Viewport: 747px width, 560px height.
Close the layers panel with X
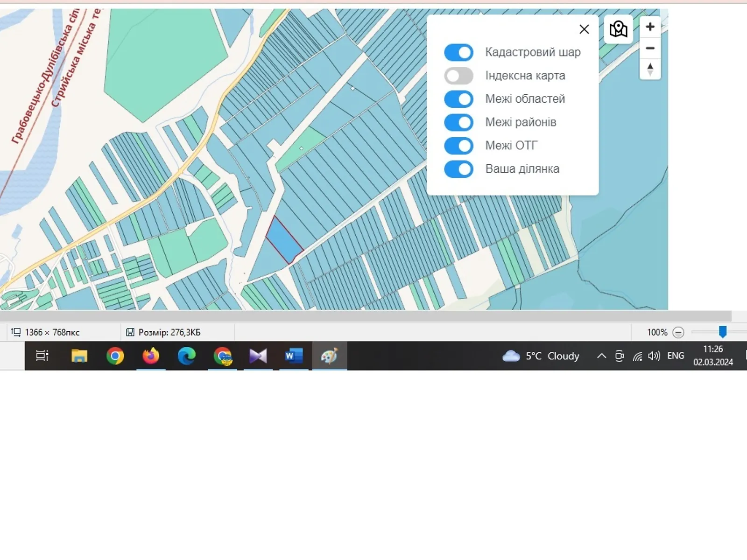584,29
